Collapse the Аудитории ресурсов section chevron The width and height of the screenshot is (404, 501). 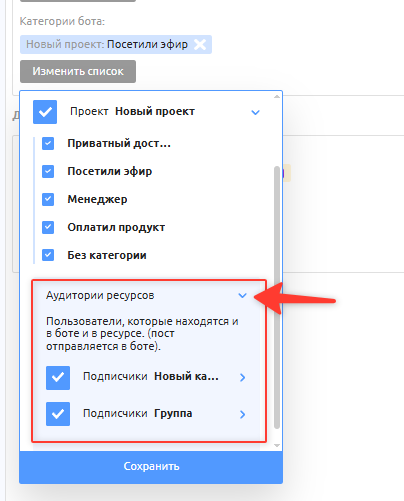(242, 295)
